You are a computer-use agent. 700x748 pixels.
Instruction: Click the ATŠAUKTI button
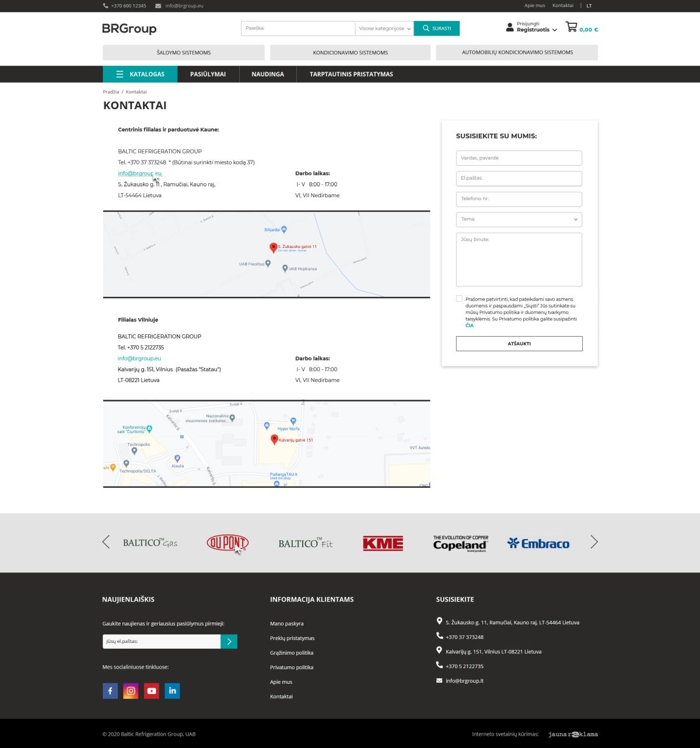tap(519, 344)
